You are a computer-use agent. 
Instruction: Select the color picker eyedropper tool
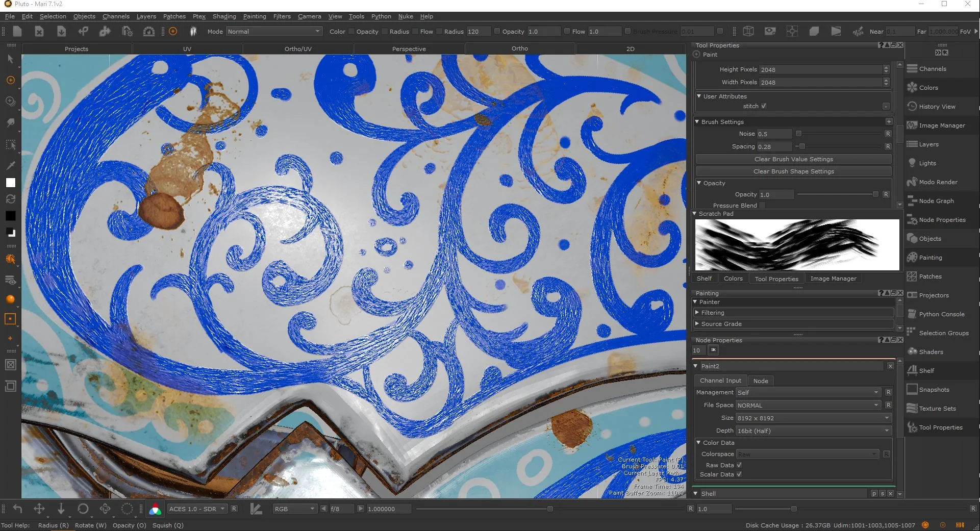point(10,166)
